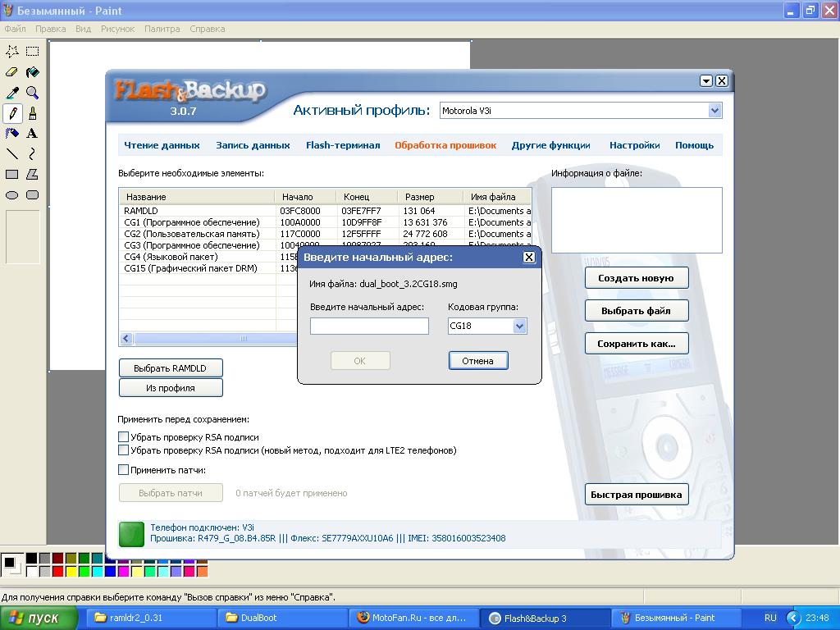Click the 'Выбрать файл' button

pyautogui.click(x=636, y=311)
